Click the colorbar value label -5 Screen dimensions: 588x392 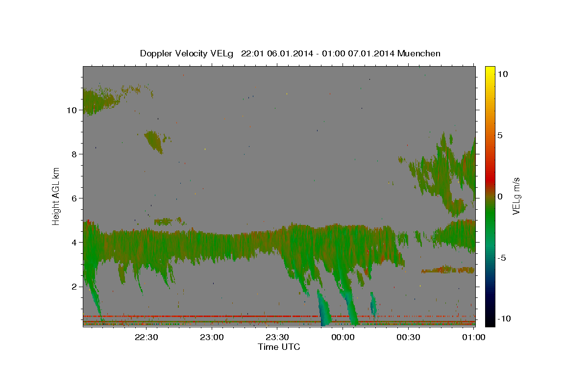503,258
